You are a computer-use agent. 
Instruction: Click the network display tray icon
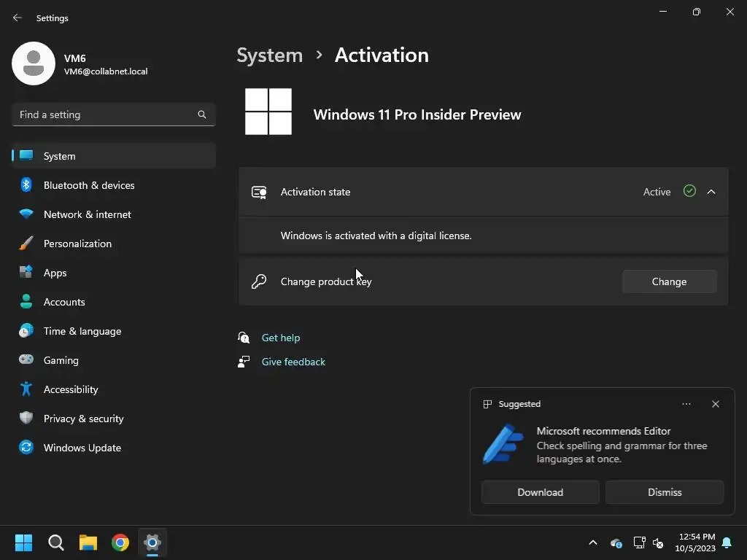639,542
